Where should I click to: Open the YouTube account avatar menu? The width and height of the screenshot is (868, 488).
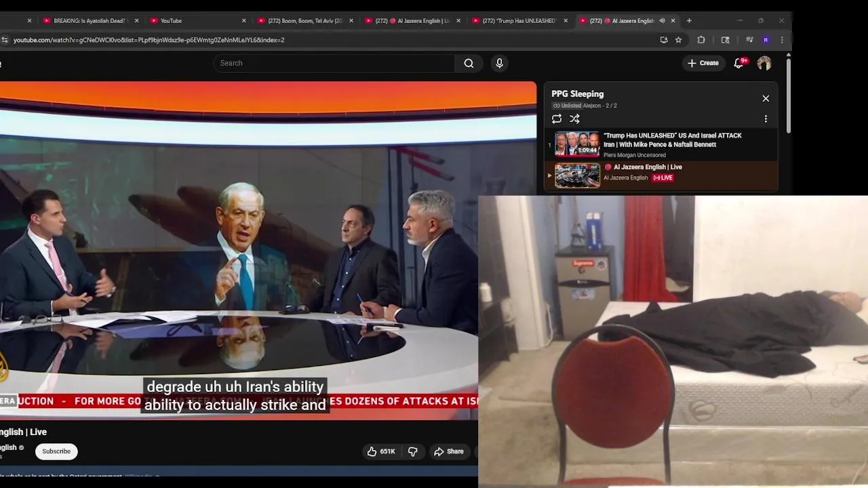click(x=764, y=63)
